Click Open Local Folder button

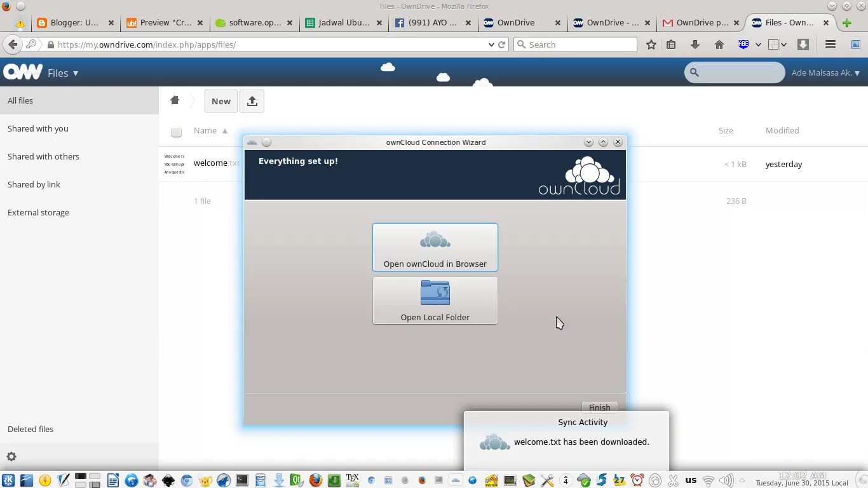[435, 301]
